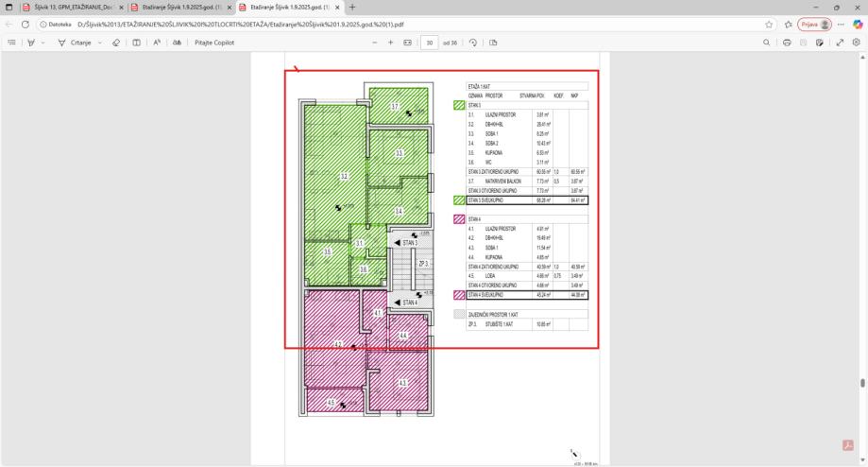This screenshot has height=467, width=868.
Task: Print the PDF document
Action: [787, 43]
